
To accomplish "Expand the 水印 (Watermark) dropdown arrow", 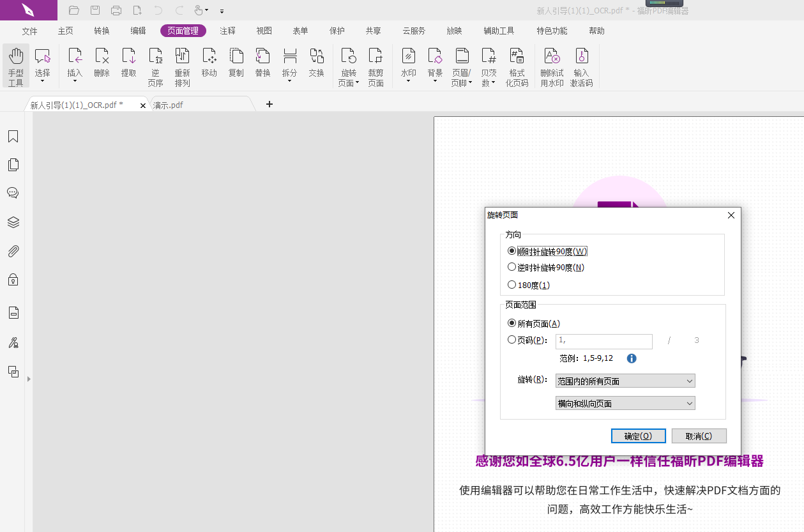I will [x=408, y=81].
